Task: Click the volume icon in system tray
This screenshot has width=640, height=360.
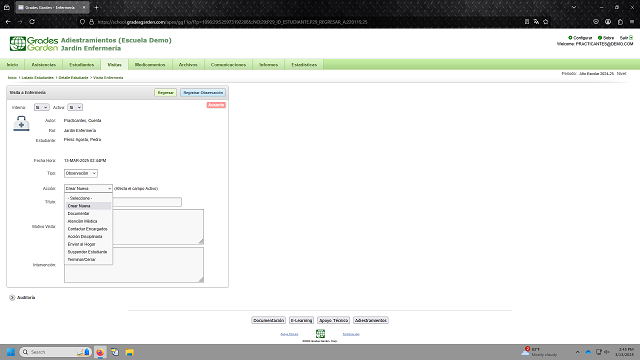Action: 607,352
